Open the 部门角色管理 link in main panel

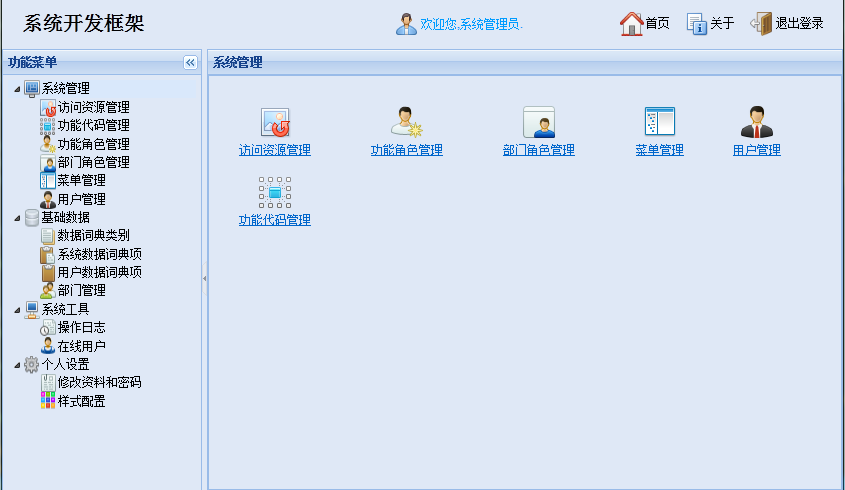point(538,150)
